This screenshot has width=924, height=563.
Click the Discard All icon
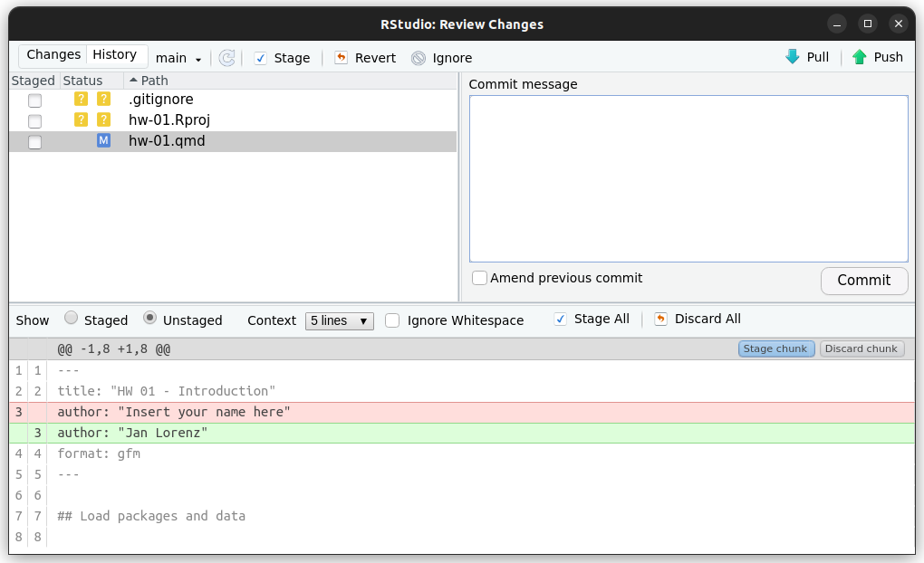(x=660, y=319)
